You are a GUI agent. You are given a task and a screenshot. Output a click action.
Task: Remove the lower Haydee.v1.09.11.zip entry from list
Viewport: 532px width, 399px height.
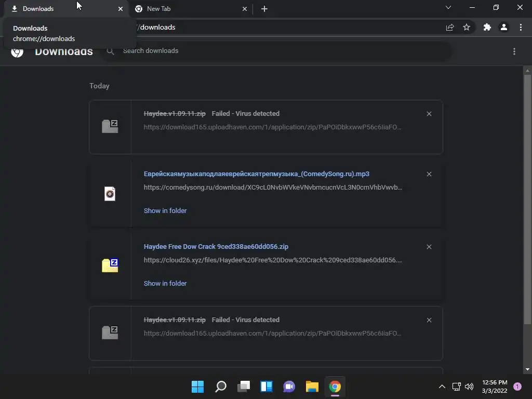click(x=429, y=320)
